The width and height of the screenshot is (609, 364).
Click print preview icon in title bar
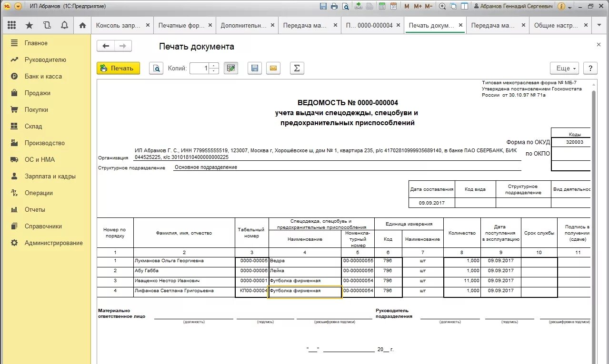point(345,6)
